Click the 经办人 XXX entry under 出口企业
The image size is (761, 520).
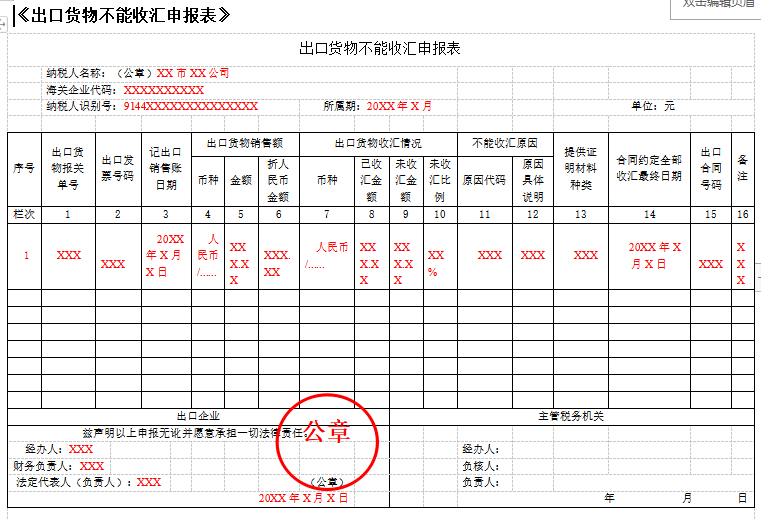pos(81,449)
